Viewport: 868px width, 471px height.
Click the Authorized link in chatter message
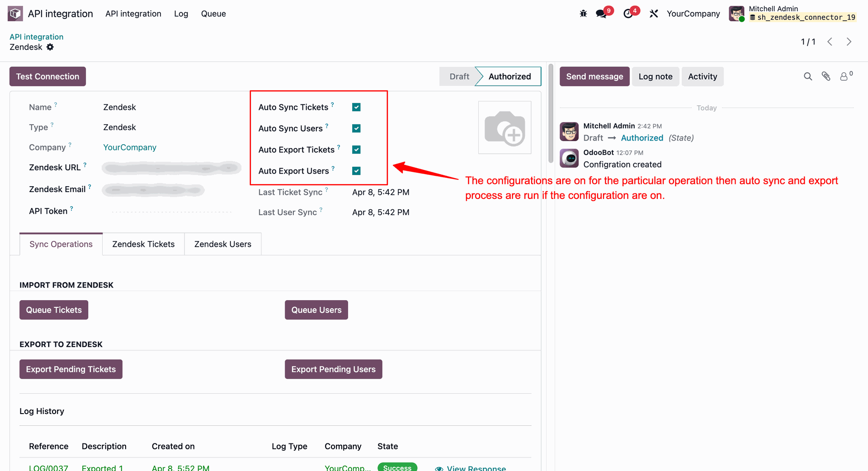pos(642,138)
